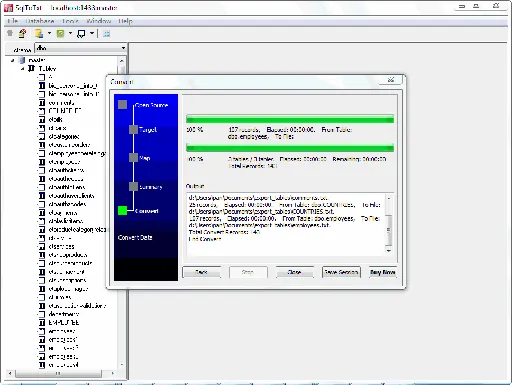Viewport: 512px width, 385px height.
Task: Open the Database menu
Action: [x=40, y=21]
